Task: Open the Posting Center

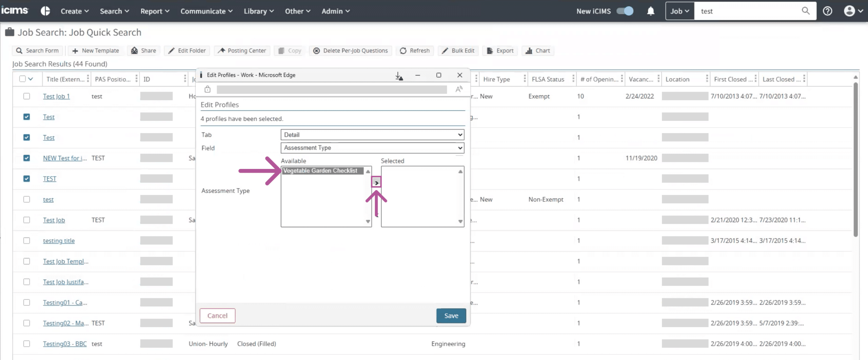Action: (x=242, y=51)
